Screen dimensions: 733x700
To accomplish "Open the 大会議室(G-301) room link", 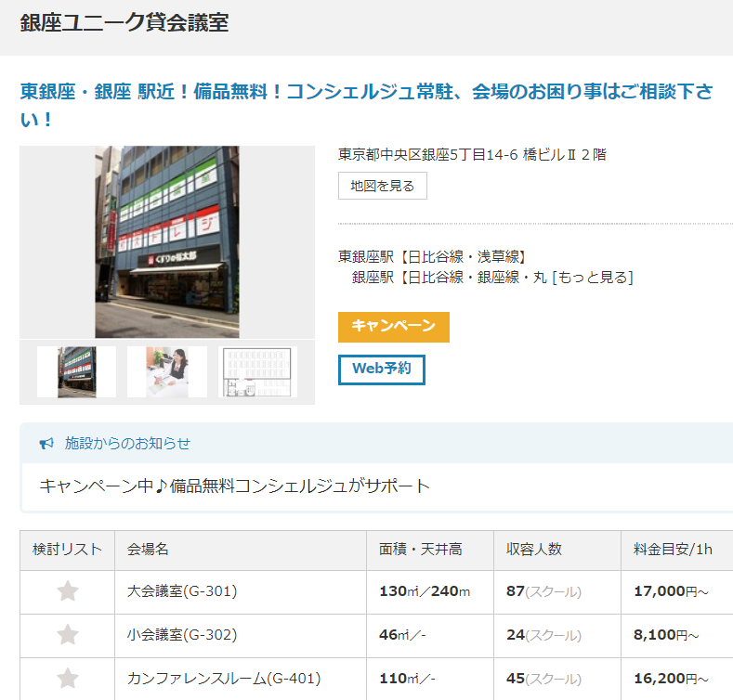I will (181, 591).
